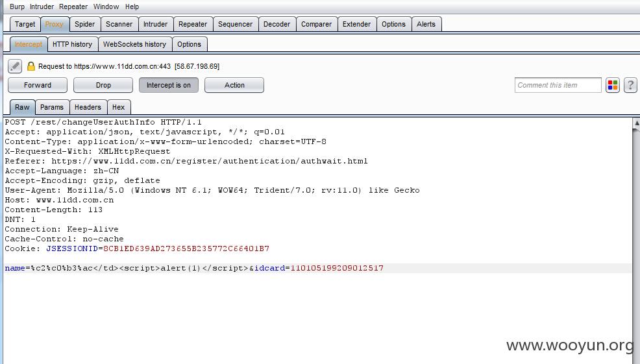Click the scrollbar up arrow in request editor
Viewport: 640px width, 364px height.
pos(636,123)
